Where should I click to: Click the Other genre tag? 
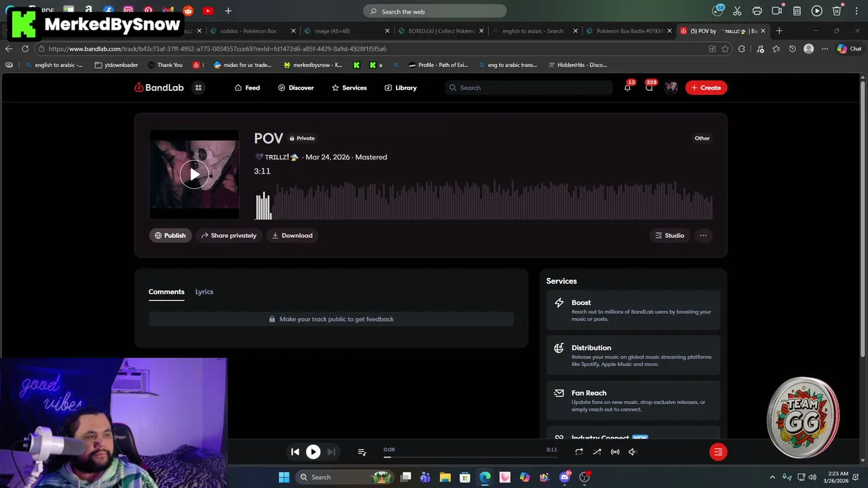coord(702,138)
